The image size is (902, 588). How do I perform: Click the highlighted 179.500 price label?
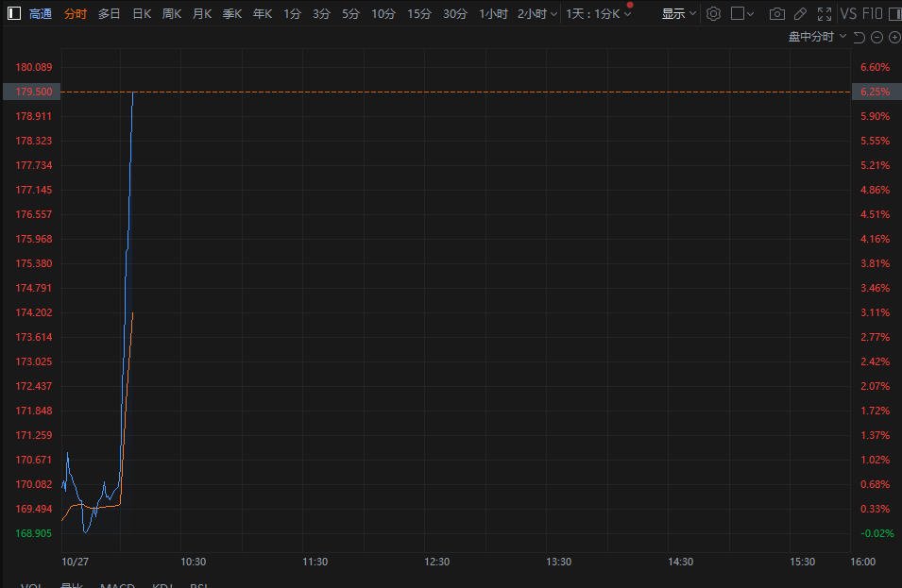click(x=31, y=92)
